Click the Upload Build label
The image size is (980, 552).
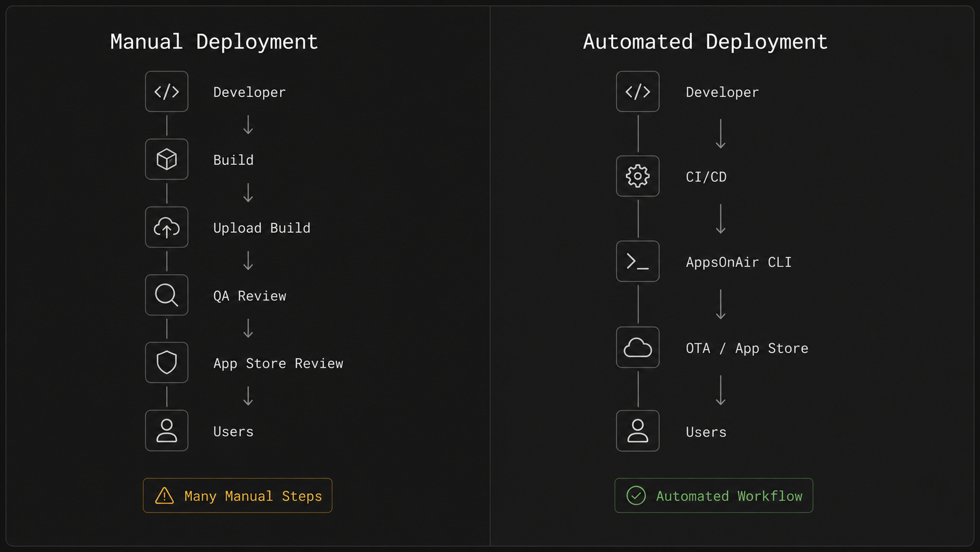[262, 228]
